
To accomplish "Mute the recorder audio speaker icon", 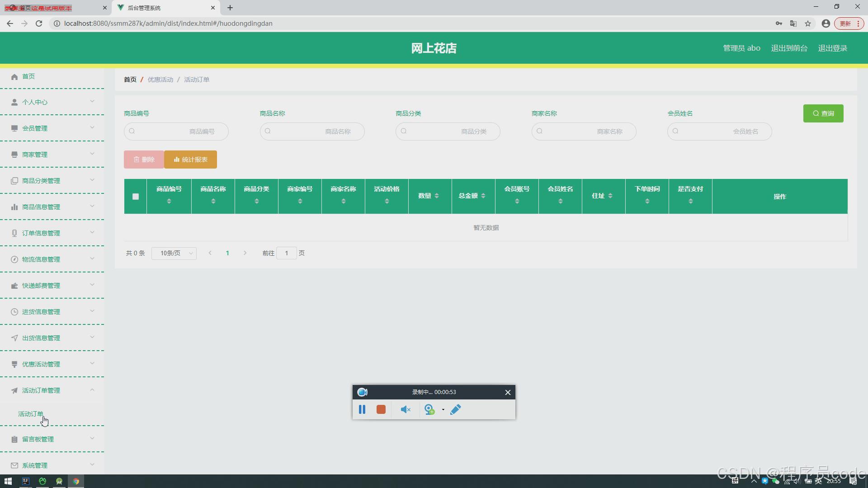I will coord(406,409).
